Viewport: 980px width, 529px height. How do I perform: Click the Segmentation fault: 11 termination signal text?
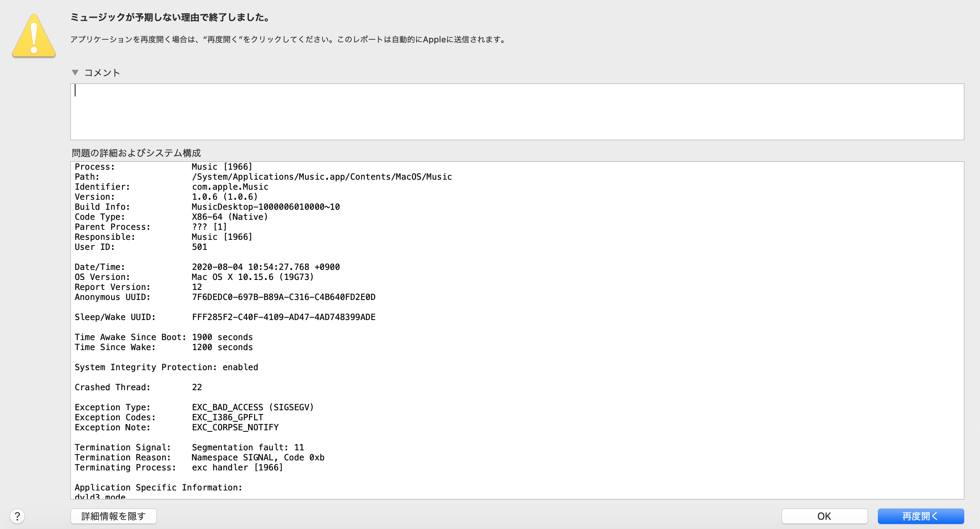pyautogui.click(x=248, y=447)
